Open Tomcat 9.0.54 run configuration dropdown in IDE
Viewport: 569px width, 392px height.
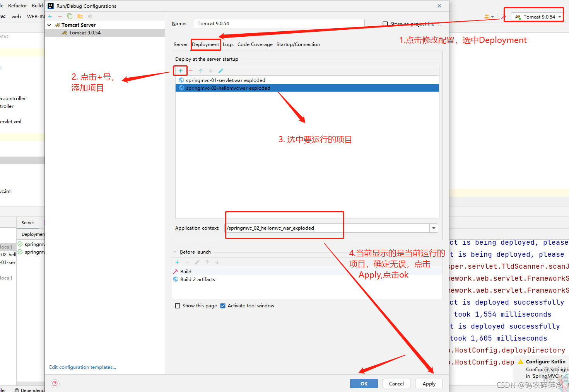coord(538,17)
